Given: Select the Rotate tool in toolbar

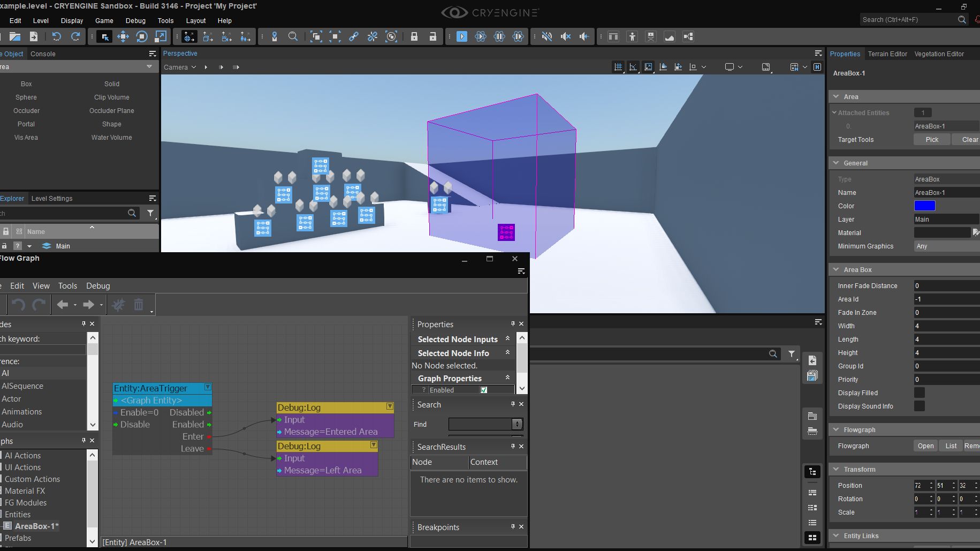Looking at the screenshot, I should pyautogui.click(x=142, y=36).
